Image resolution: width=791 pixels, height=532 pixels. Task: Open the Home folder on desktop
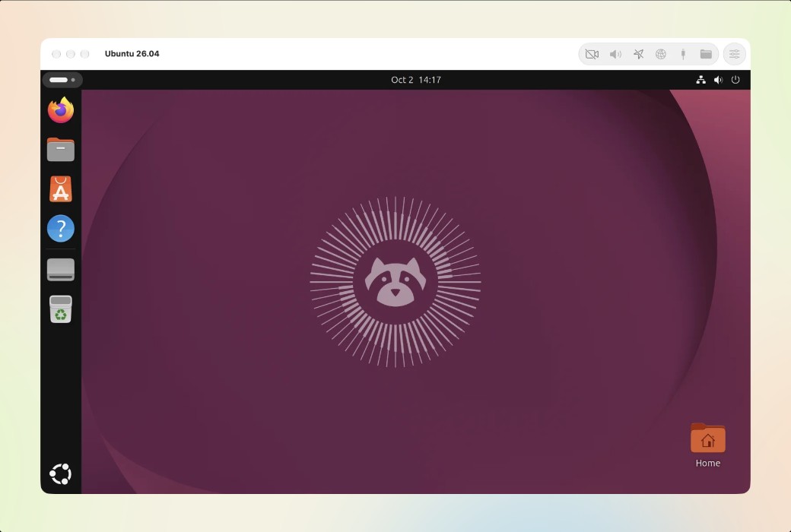[708, 446]
